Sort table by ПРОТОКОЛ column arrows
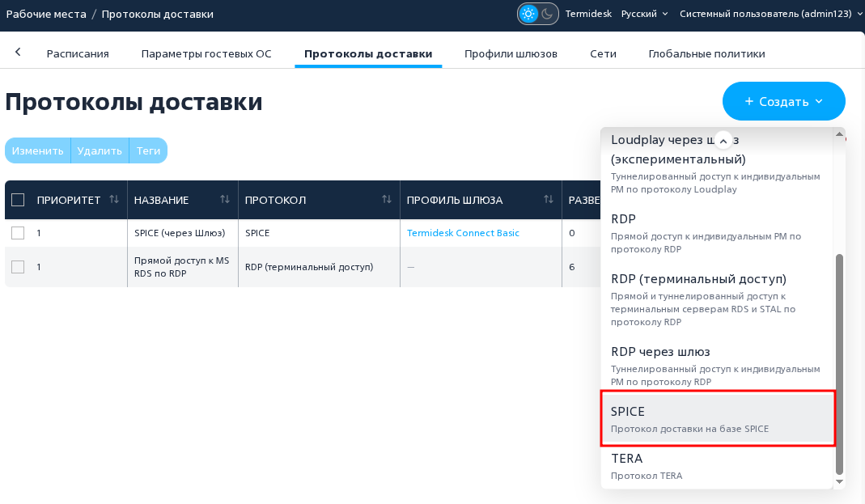The height and width of the screenshot is (504, 865). pyautogui.click(x=387, y=200)
